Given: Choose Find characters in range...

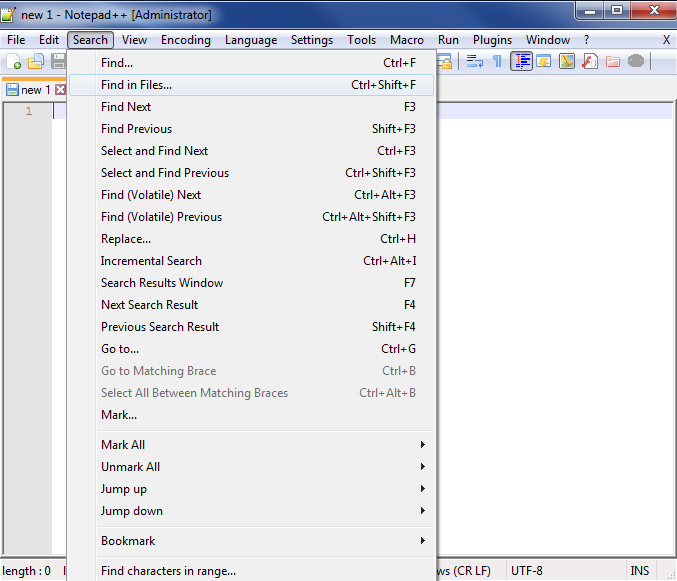Looking at the screenshot, I should (251, 571).
